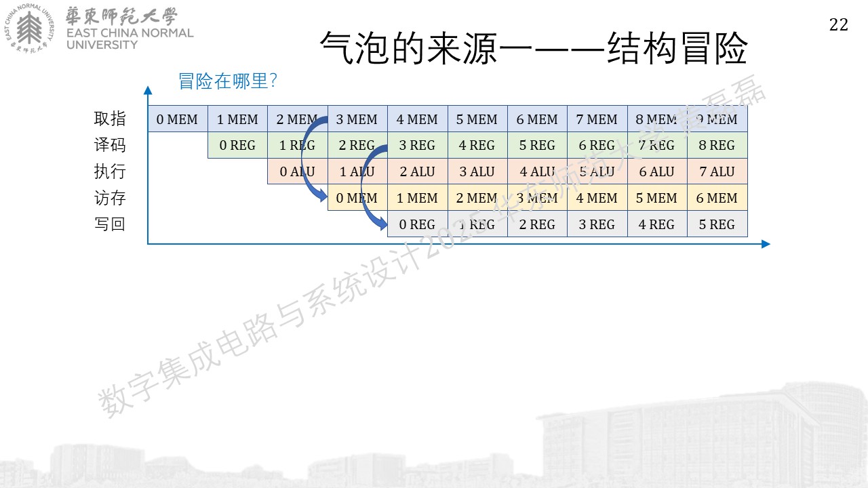Viewport: 868px width, 488px height.
Task: Click the 4 MEM cell in fetch row
Action: pyautogui.click(x=417, y=119)
